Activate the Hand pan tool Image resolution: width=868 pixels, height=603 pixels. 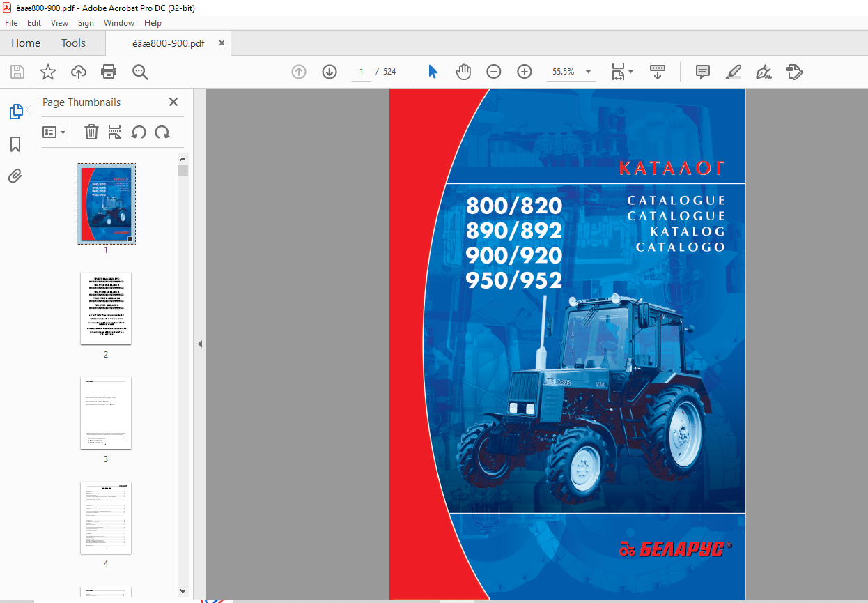(463, 72)
